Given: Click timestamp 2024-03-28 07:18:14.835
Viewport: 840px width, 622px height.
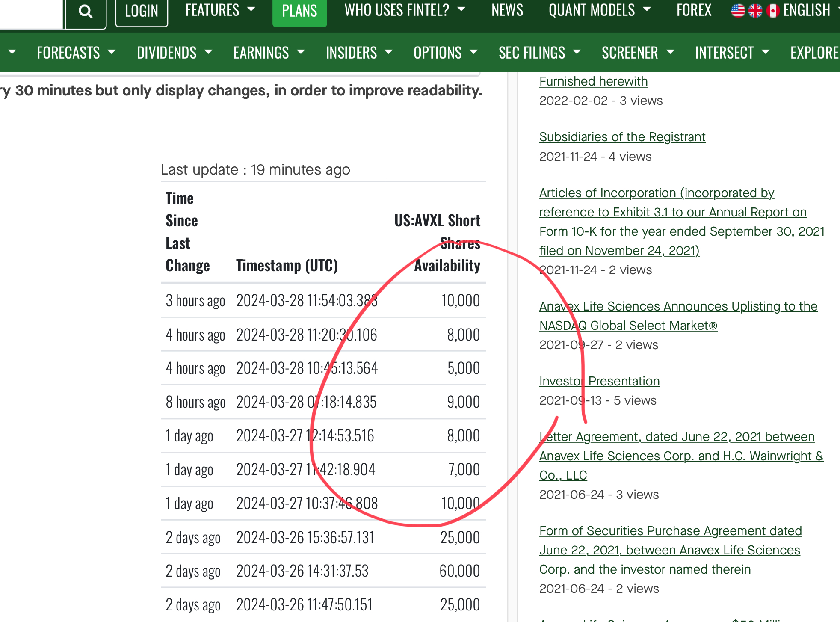Looking at the screenshot, I should (x=306, y=402).
